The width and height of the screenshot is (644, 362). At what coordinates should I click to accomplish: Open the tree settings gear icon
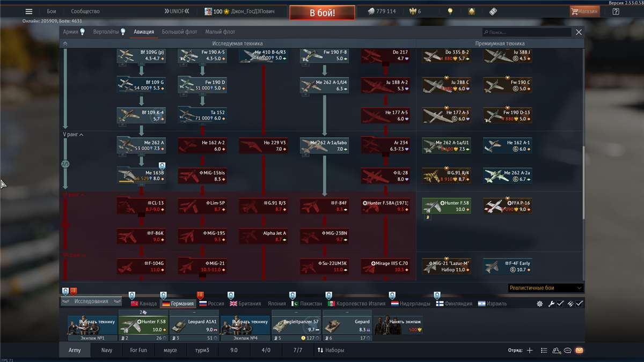pos(539,304)
